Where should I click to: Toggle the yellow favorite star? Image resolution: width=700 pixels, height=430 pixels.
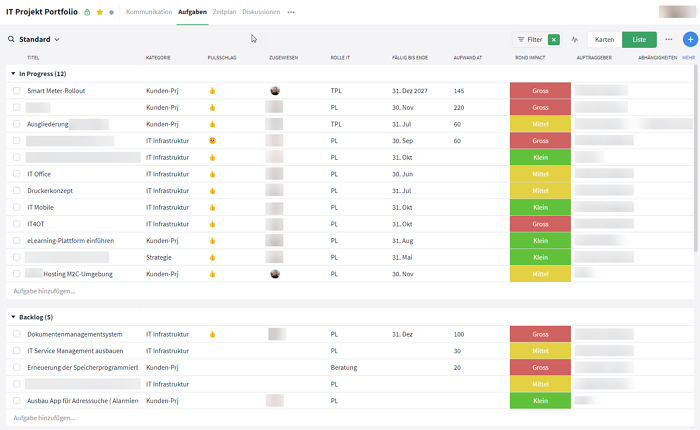click(100, 13)
